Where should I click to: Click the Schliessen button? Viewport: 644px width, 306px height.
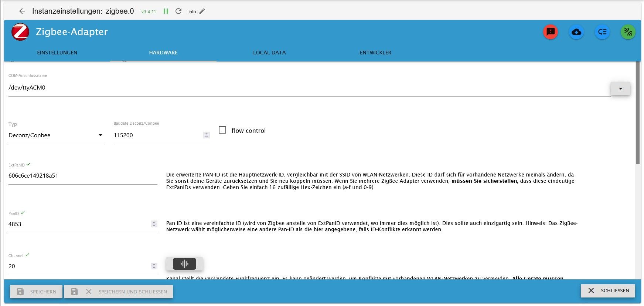[x=608, y=291]
